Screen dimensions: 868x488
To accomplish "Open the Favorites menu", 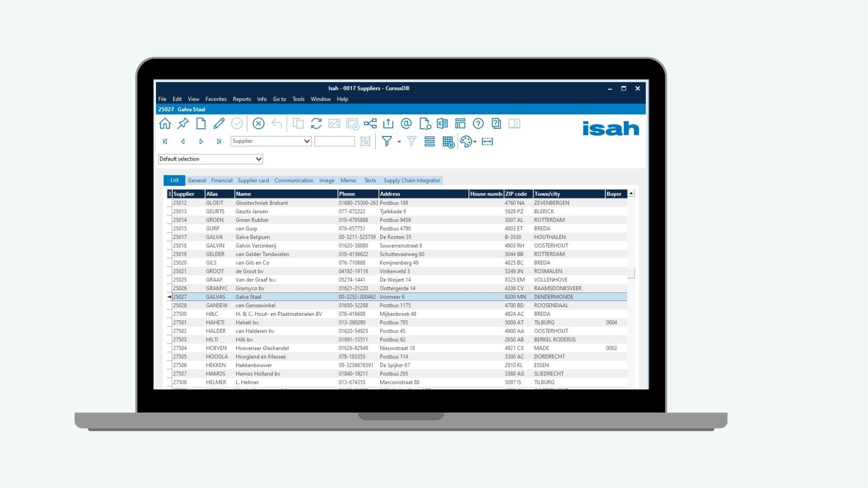I will point(216,99).
